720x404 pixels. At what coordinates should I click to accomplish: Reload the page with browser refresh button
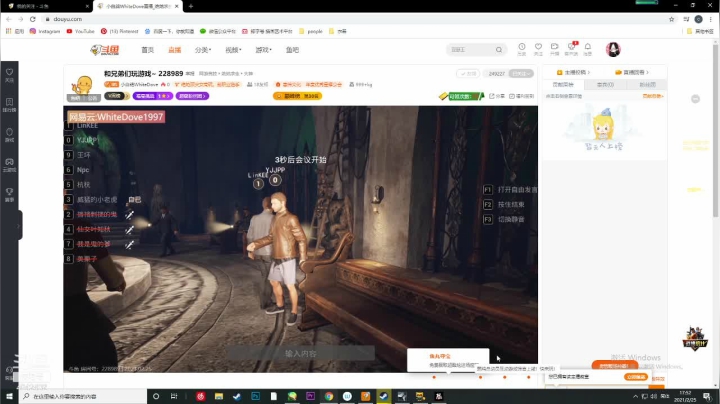click(33, 19)
